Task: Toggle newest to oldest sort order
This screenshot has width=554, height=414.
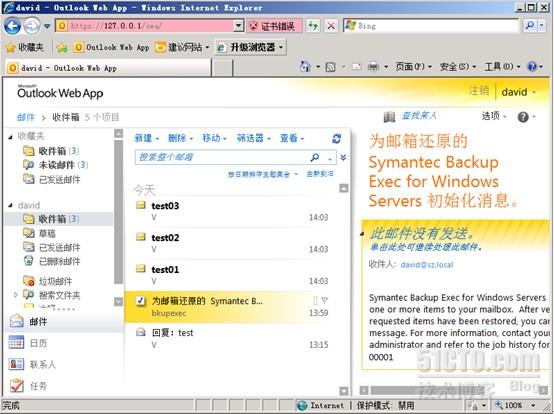Action: coord(320,174)
